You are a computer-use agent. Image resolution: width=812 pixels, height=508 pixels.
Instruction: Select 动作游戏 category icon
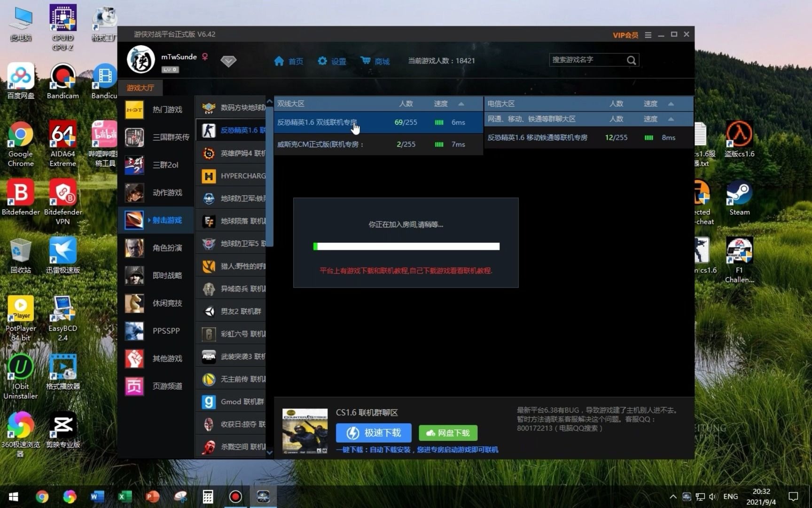[x=134, y=192]
